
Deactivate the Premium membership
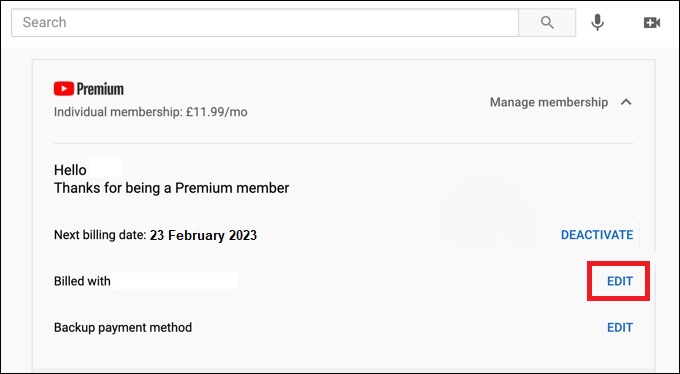597,235
